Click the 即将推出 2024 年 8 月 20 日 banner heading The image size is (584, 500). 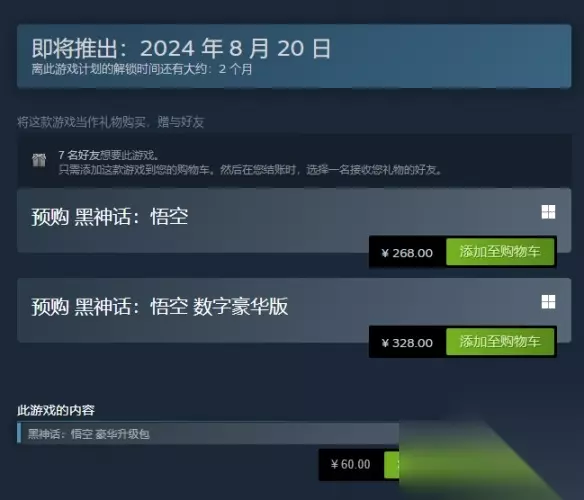point(181,48)
